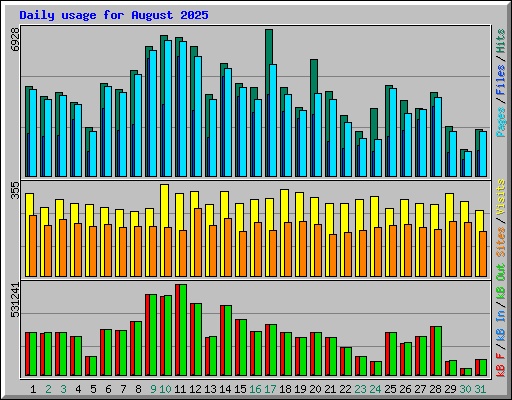Click day label 13 on x-axis
512x400 pixels.
pyautogui.click(x=210, y=389)
